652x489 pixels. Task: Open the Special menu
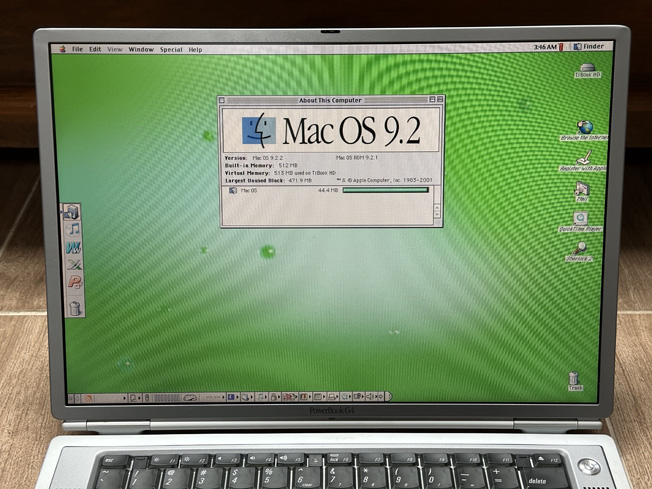(x=171, y=49)
